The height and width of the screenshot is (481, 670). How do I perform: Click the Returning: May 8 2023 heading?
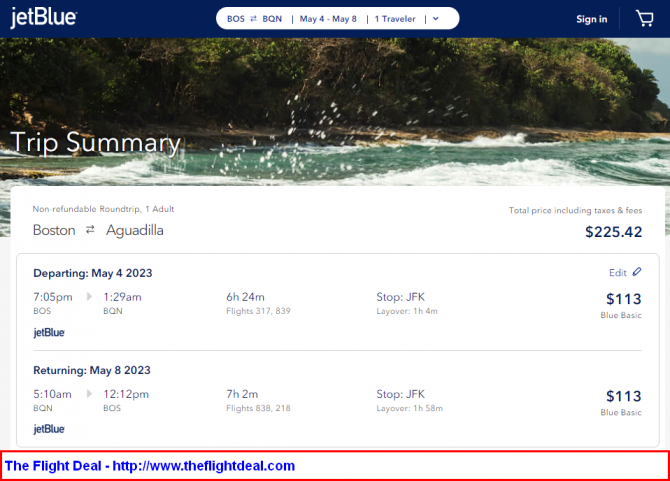click(x=92, y=370)
